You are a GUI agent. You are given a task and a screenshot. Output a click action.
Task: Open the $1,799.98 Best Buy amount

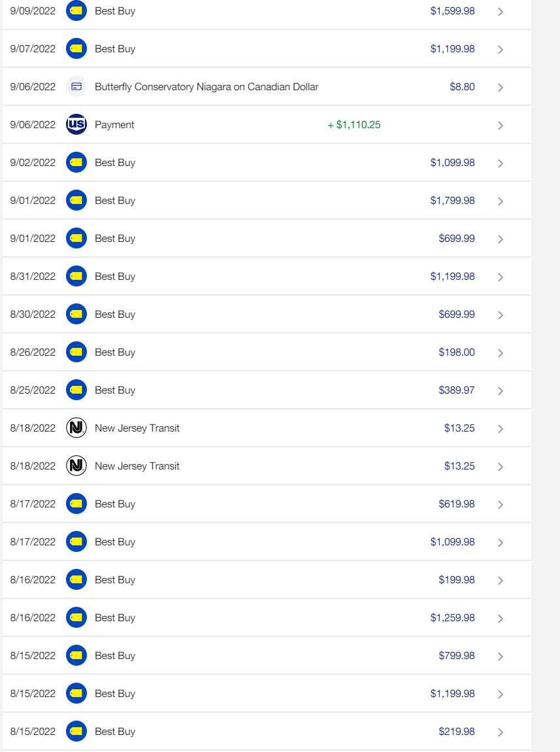(x=452, y=201)
